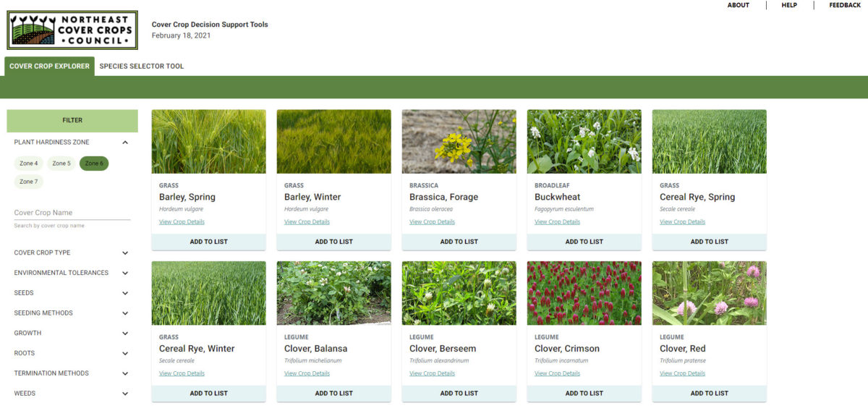
Task: Add Barley, Winter to list
Action: point(334,242)
